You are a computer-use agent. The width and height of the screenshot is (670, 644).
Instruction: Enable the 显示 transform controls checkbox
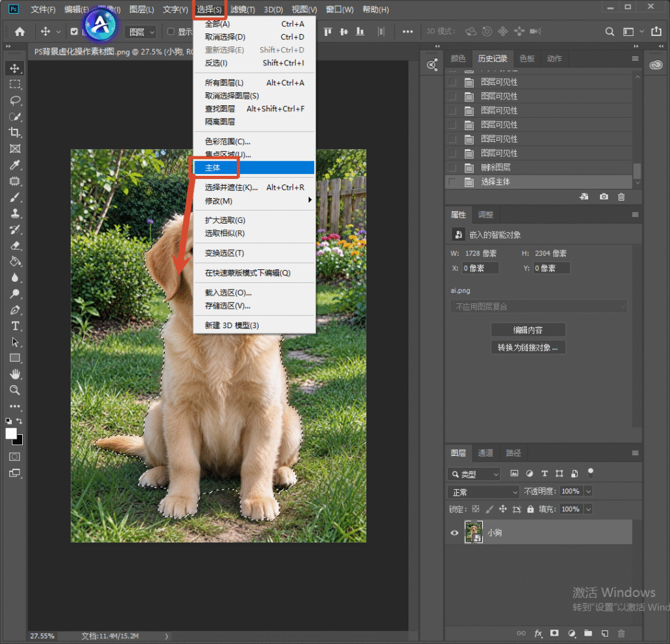pos(171,31)
